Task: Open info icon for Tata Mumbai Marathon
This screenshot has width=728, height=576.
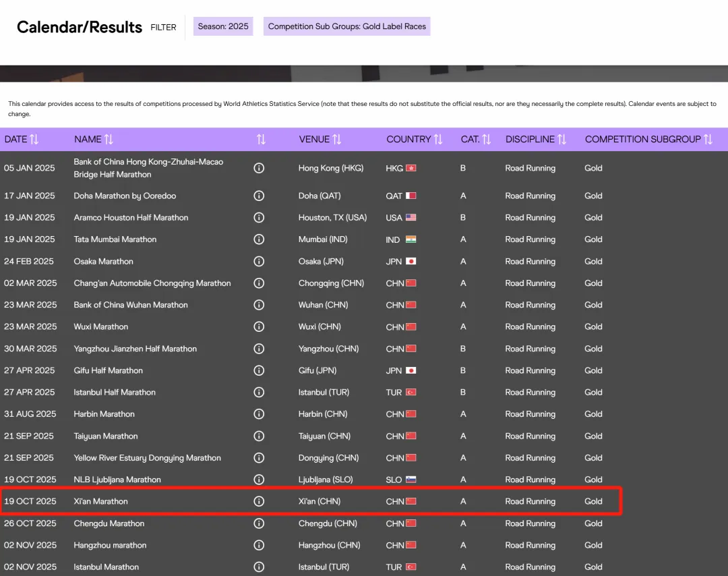Action: [259, 239]
